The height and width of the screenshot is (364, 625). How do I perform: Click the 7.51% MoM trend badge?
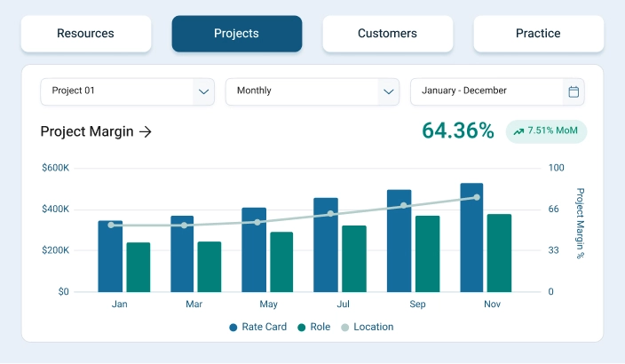[546, 131]
